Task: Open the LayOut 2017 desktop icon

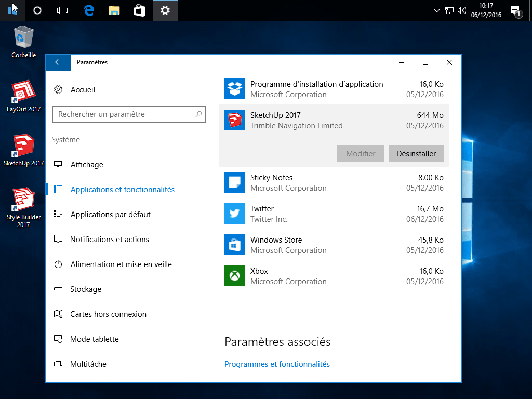Action: coord(23,92)
